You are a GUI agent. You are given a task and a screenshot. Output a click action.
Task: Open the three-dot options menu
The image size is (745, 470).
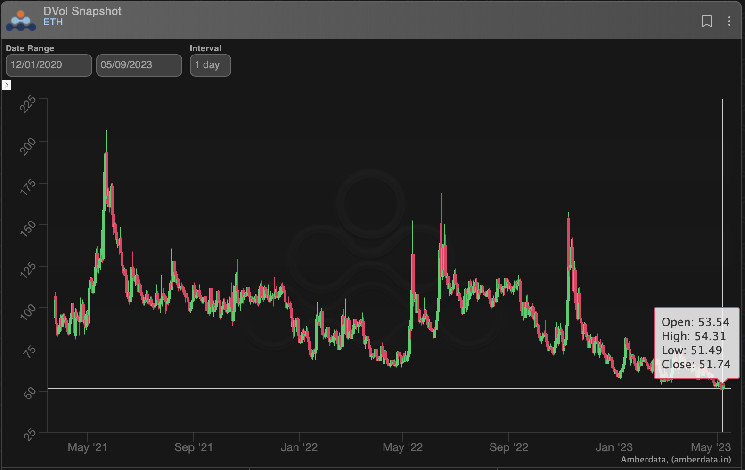pyautogui.click(x=729, y=21)
